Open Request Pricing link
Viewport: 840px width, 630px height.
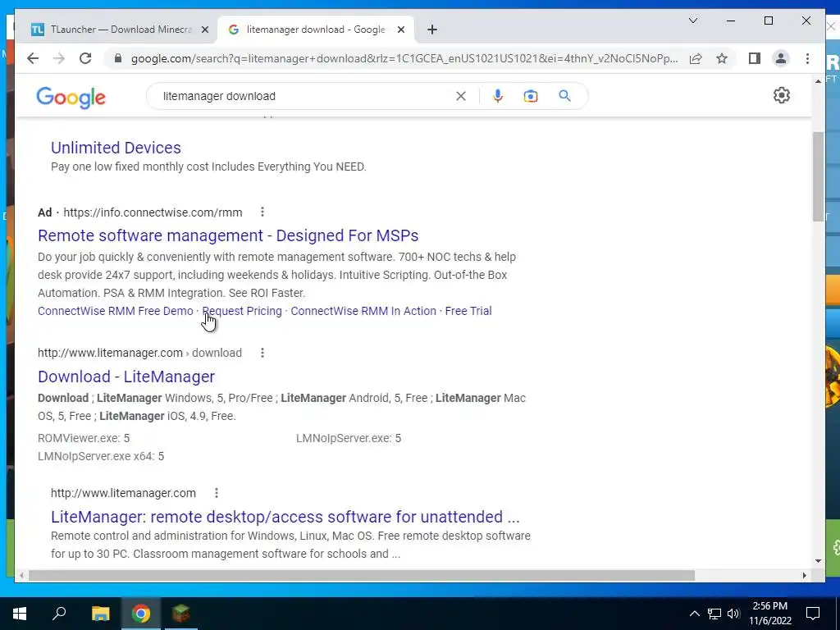[x=242, y=311]
